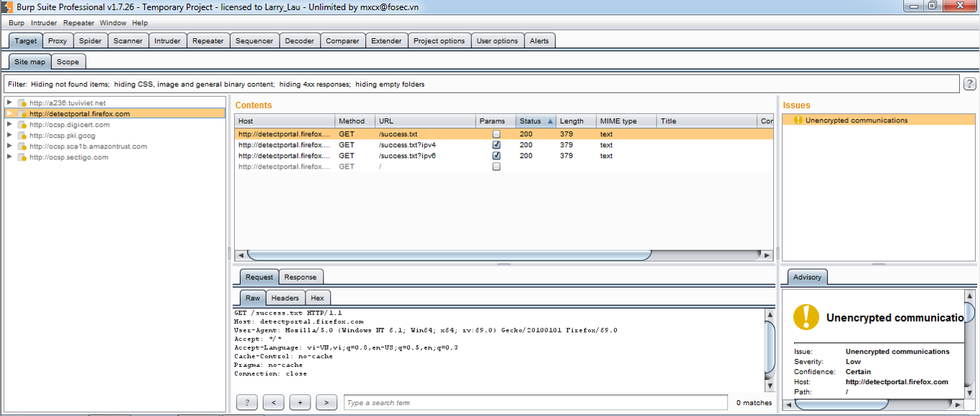The width and height of the screenshot is (980, 416).
Task: Switch to the Hex view tab
Action: [318, 298]
